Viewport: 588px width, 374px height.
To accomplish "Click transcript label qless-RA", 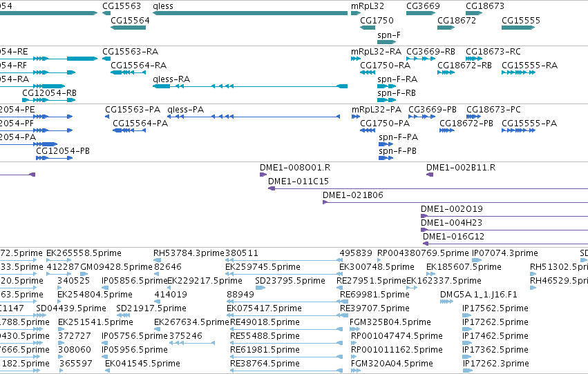I will (171, 79).
